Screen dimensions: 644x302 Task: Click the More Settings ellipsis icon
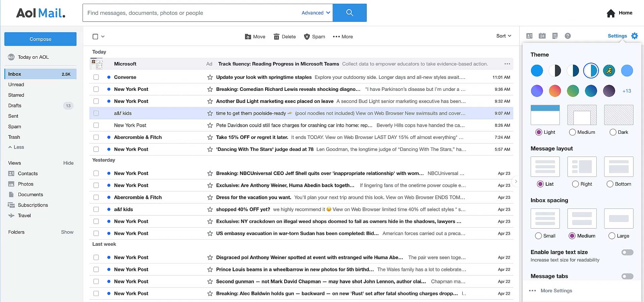tap(532, 291)
